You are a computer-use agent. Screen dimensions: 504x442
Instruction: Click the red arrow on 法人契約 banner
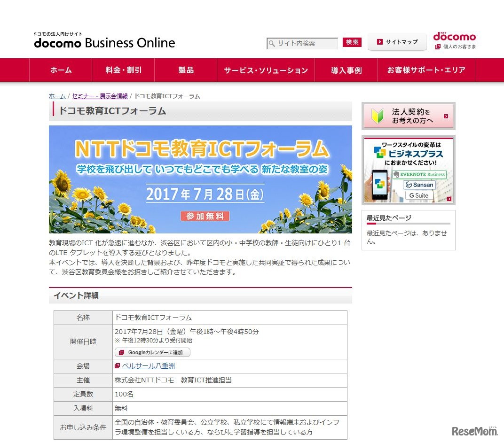[x=446, y=116]
